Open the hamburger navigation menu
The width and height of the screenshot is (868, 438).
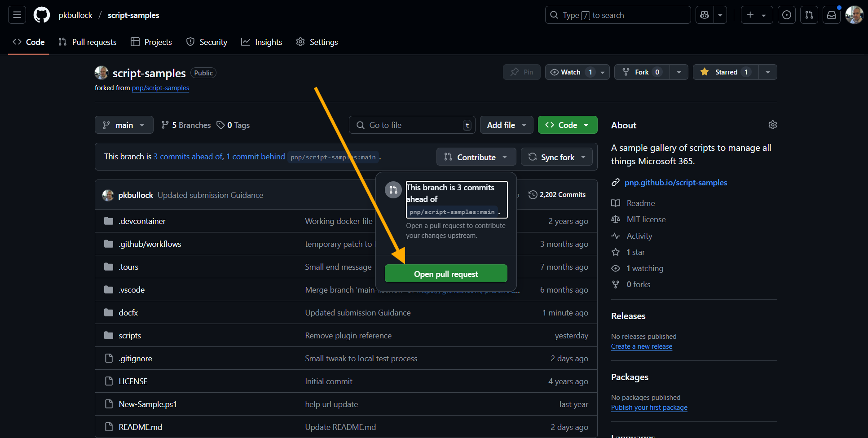tap(17, 15)
